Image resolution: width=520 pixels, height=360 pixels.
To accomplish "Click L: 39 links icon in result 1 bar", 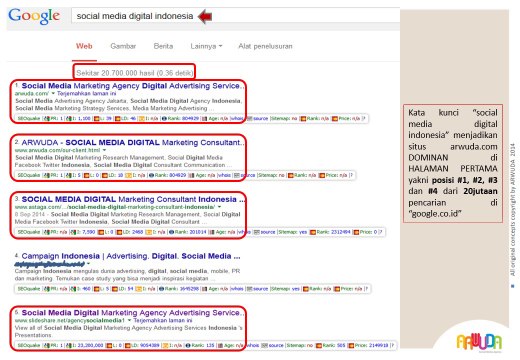I will point(96,118).
